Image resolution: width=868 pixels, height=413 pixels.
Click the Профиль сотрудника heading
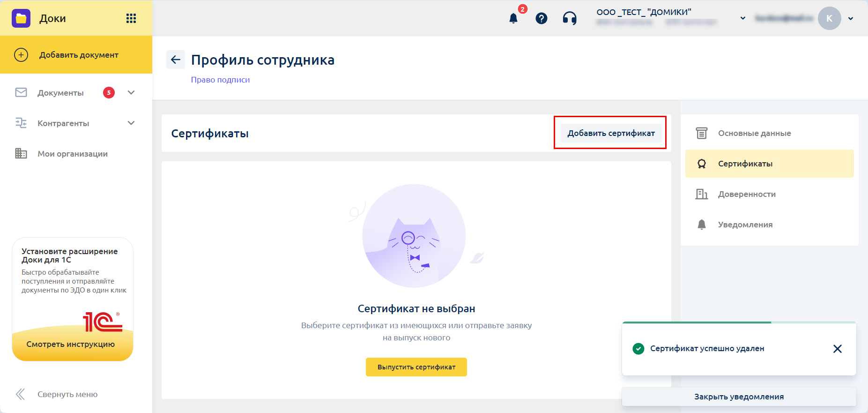pyautogui.click(x=263, y=60)
